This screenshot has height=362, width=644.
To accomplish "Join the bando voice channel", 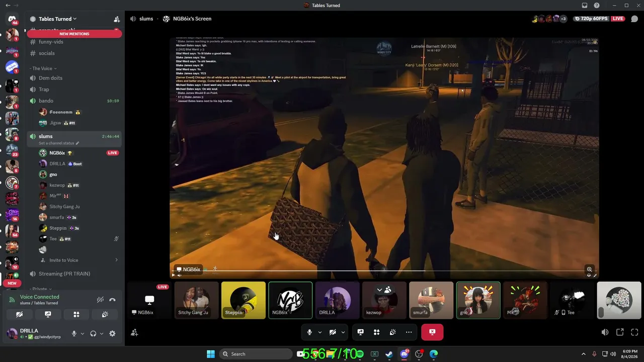I will [73, 101].
